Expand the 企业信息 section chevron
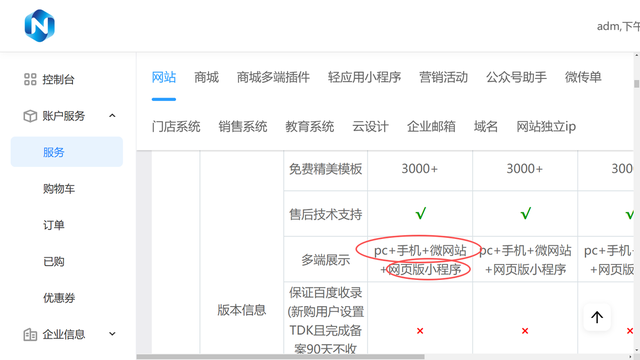The image size is (640, 360). pos(112,334)
